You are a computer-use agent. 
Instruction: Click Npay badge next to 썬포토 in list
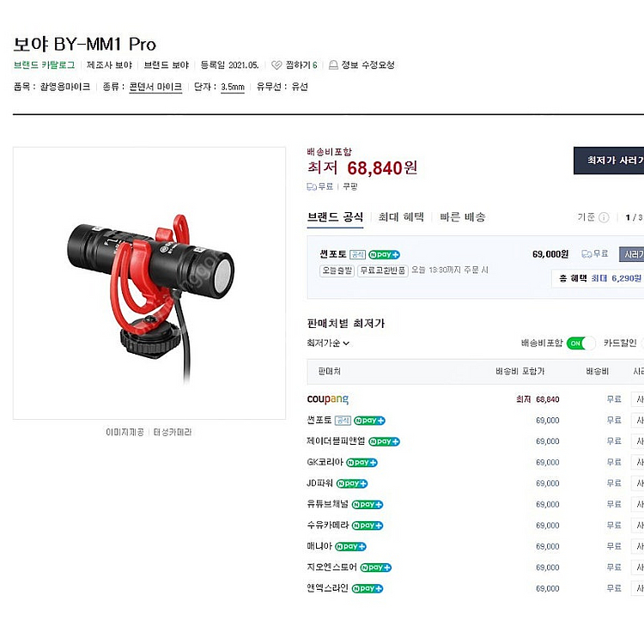pos(369,420)
